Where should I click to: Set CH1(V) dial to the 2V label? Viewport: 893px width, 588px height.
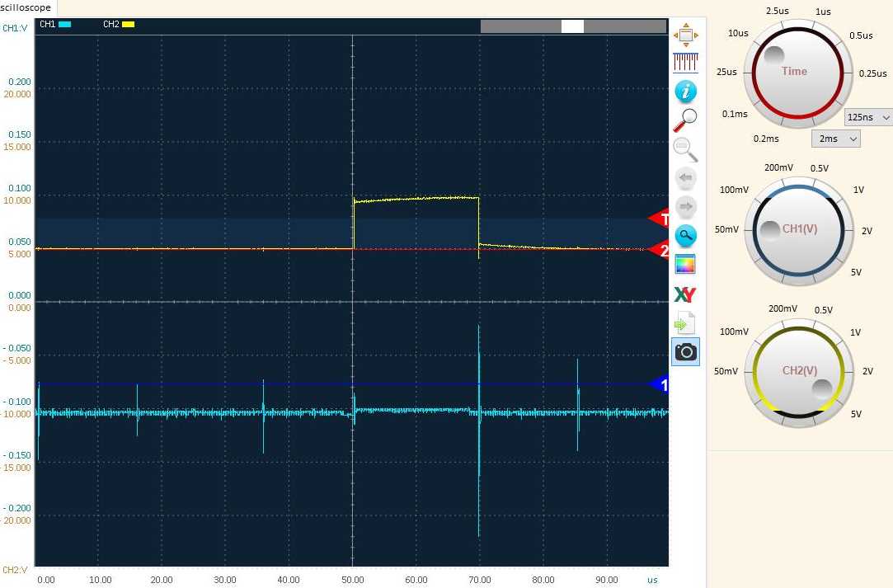point(867,231)
